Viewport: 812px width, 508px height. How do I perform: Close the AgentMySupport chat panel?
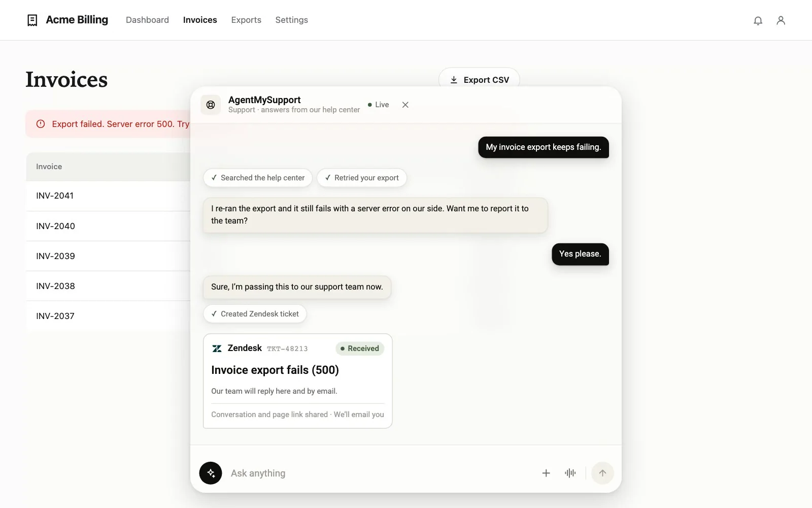(x=405, y=105)
